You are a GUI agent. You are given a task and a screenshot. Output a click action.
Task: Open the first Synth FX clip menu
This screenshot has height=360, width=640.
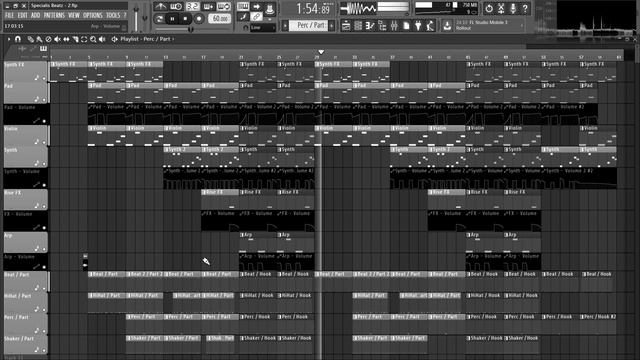coord(52,64)
